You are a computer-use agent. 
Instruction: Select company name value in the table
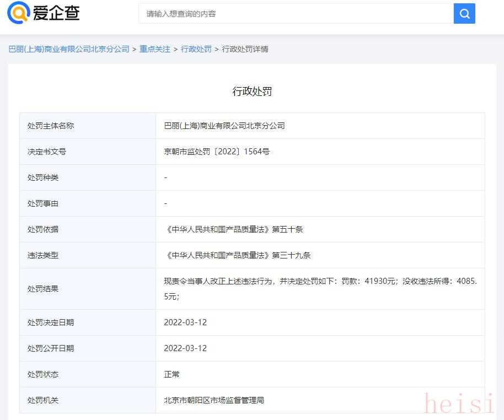[x=224, y=126]
